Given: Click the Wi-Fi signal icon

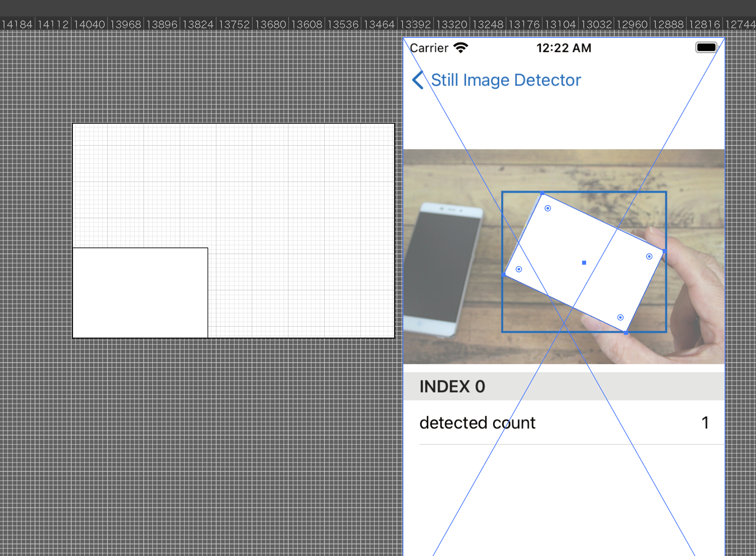Looking at the screenshot, I should click(x=461, y=48).
